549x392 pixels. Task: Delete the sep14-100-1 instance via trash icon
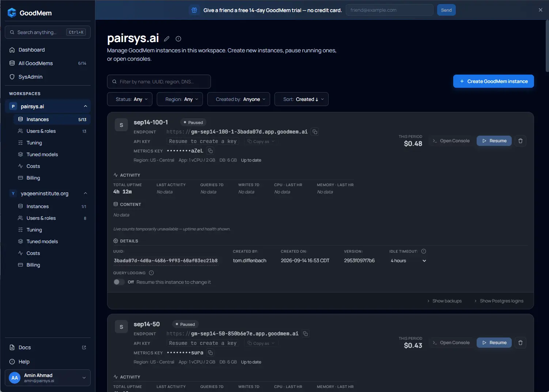pyautogui.click(x=520, y=141)
